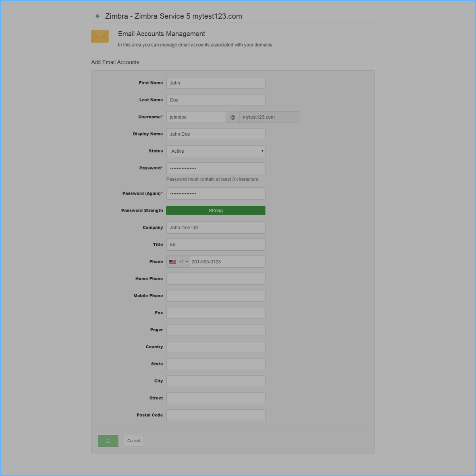Open the Status dropdown set to Active
Screen dimensions: 476x476
(216, 151)
